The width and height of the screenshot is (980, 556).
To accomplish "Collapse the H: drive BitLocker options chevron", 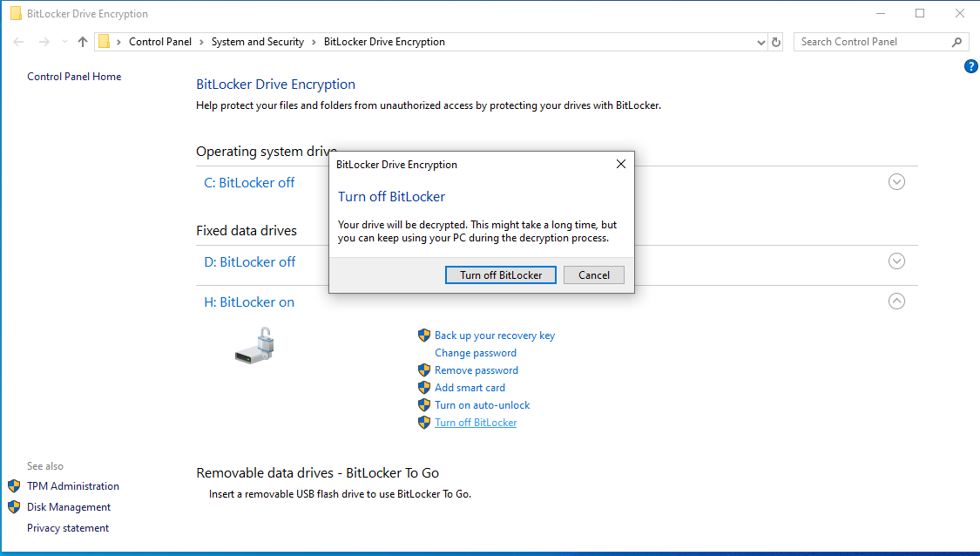I will [896, 302].
